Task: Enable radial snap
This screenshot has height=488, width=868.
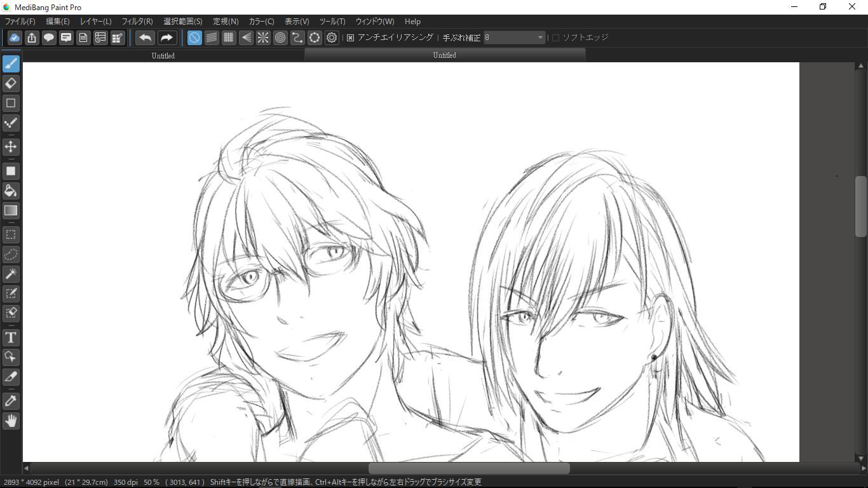Action: pyautogui.click(x=263, y=37)
